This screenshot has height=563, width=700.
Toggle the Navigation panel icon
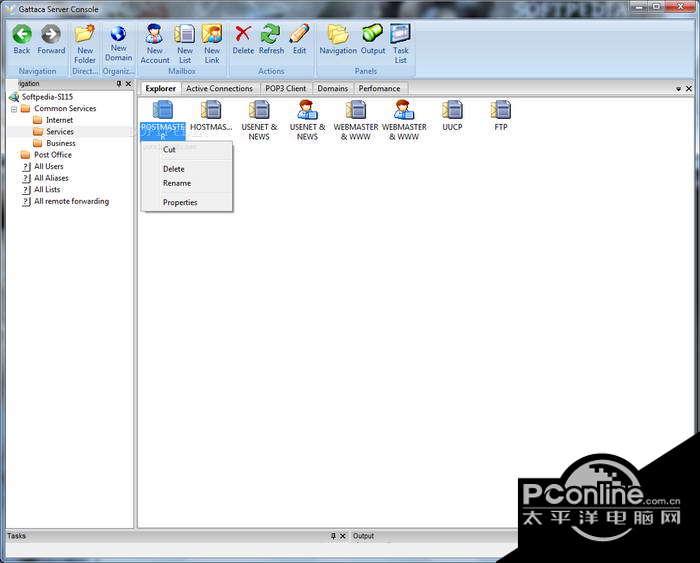[338, 34]
